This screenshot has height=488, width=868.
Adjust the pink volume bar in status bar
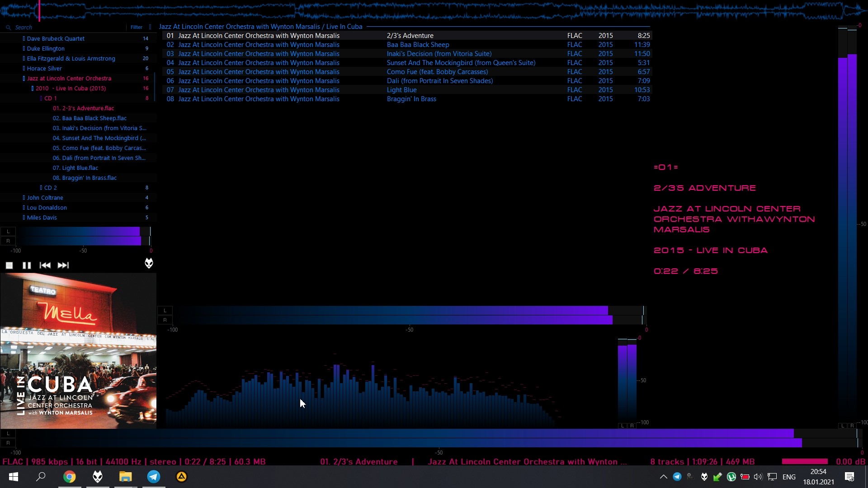coord(805,461)
